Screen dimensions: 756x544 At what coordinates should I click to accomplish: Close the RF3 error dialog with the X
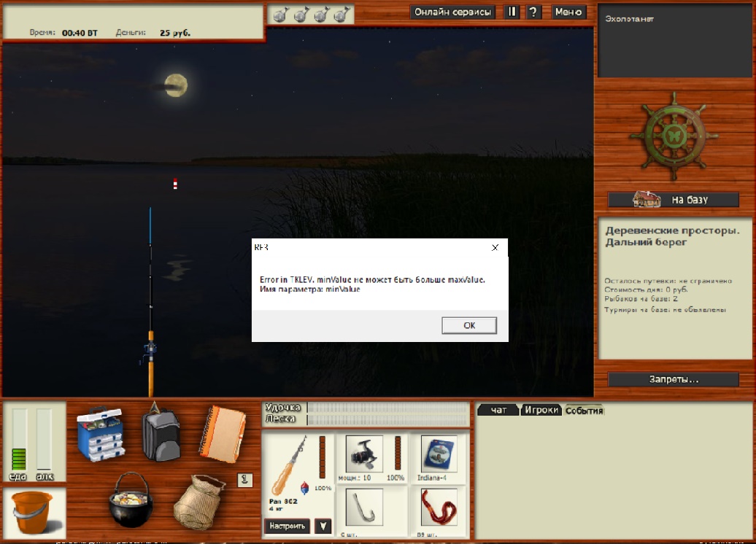(x=495, y=248)
